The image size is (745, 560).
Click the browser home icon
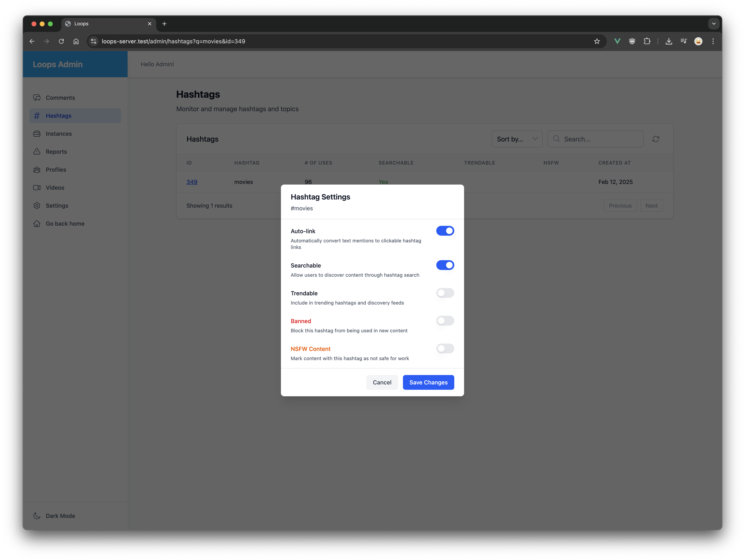tap(76, 41)
